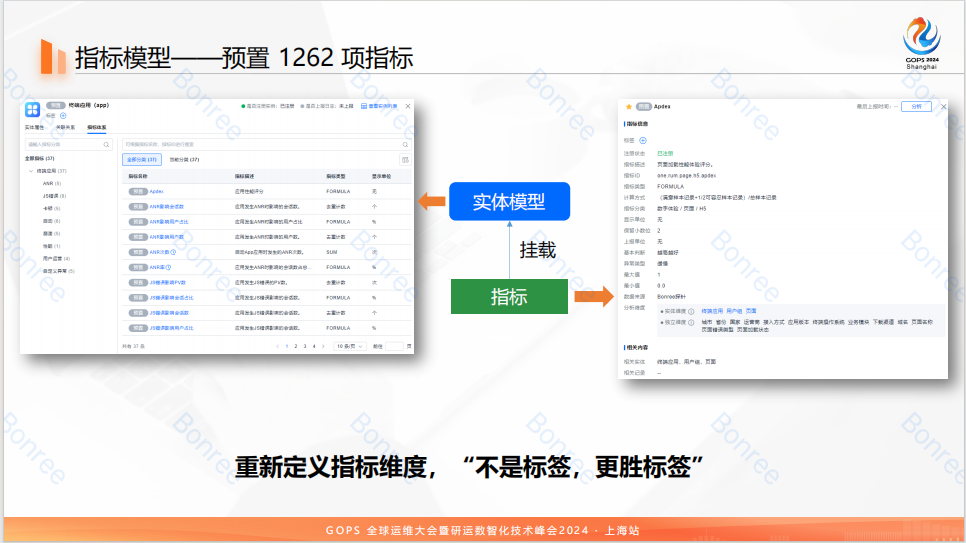Select the 自定义异常 (5) tree item
Image resolution: width=966 pixels, height=543 pixels.
coord(59,271)
